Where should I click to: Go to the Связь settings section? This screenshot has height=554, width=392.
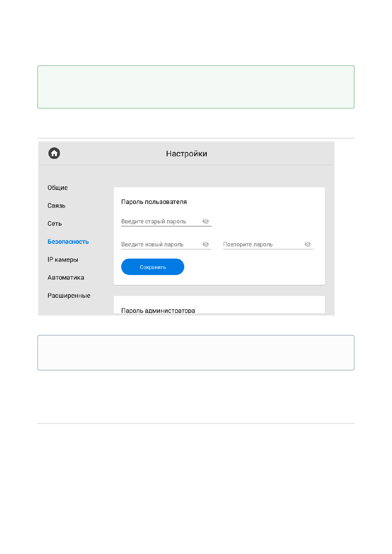56,206
